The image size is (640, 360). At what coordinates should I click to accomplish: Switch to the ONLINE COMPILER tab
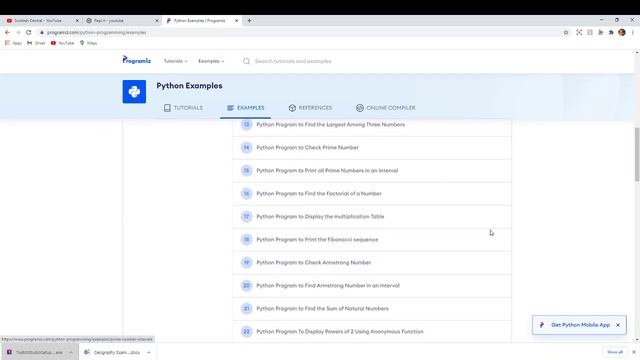tap(385, 108)
